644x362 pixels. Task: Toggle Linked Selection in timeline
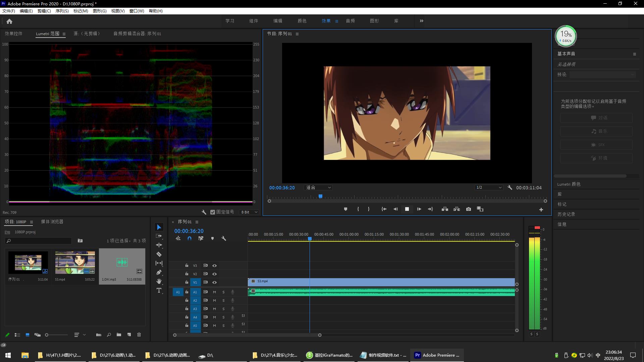[201, 238]
